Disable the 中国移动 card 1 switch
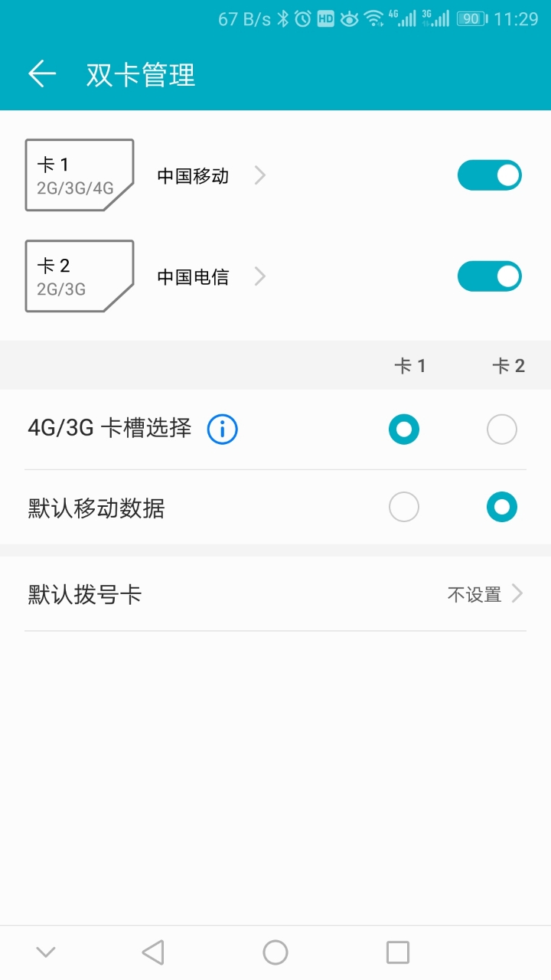This screenshot has height=980, width=551. pyautogui.click(x=490, y=175)
